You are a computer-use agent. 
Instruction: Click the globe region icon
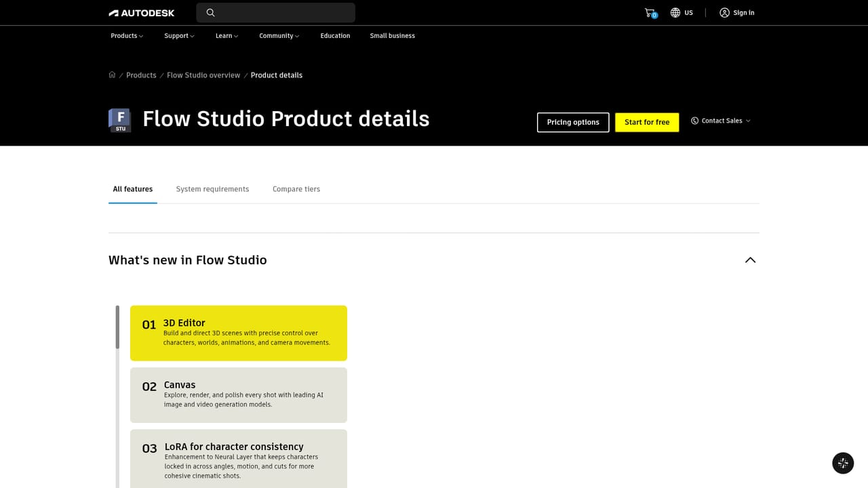675,13
